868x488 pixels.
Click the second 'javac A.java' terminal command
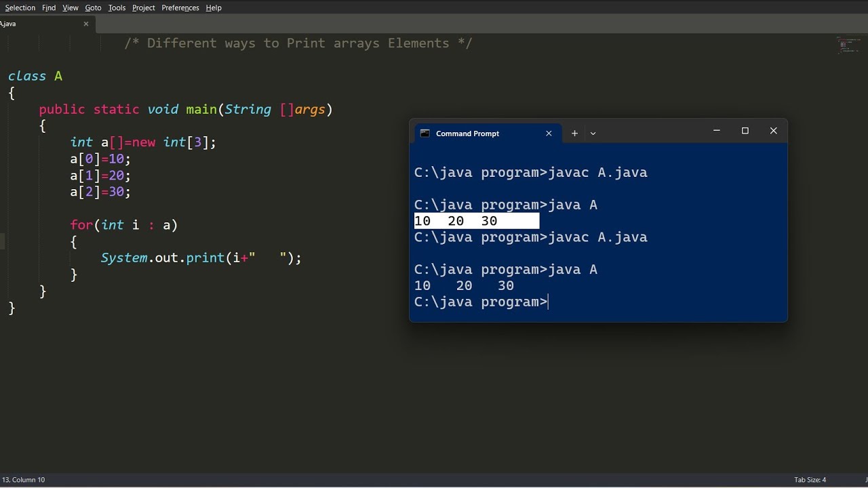click(597, 237)
